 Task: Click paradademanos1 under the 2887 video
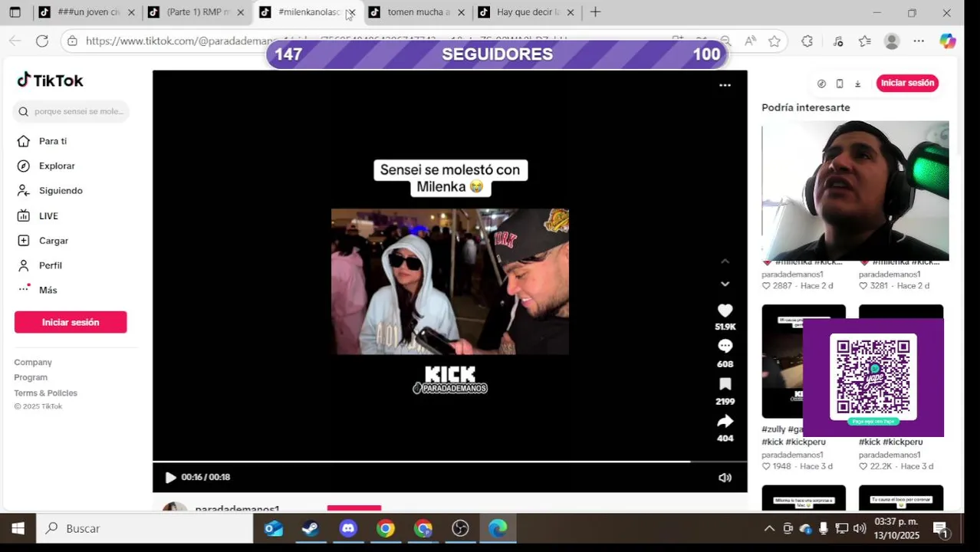792,274
